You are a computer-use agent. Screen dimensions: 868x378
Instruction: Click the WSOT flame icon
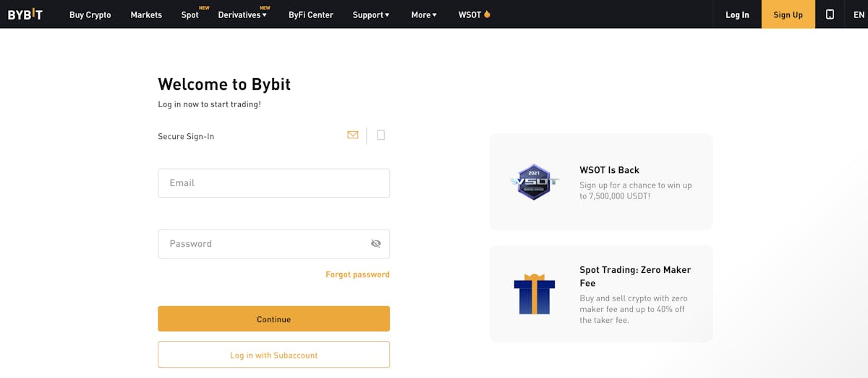pyautogui.click(x=487, y=14)
